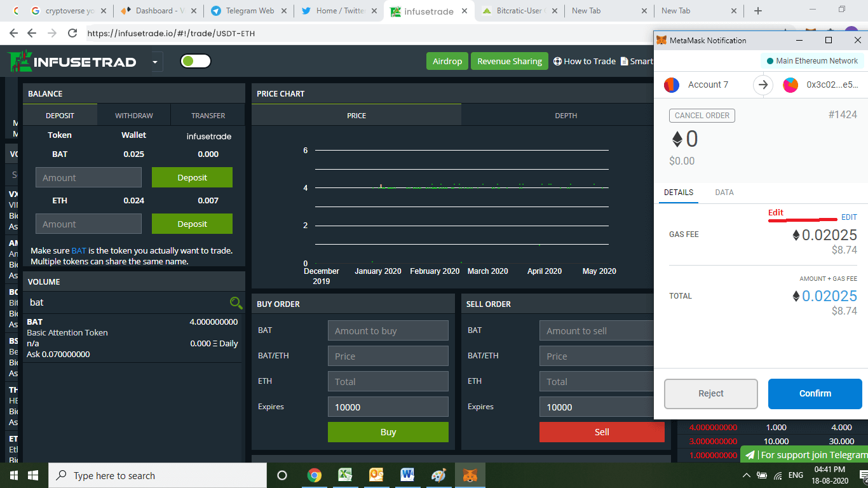Switch to the MetaMask Data tab
The height and width of the screenshot is (488, 868).
pos(724,193)
